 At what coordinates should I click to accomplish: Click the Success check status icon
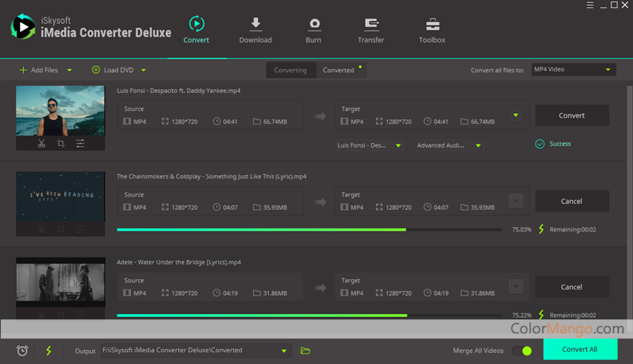point(540,144)
